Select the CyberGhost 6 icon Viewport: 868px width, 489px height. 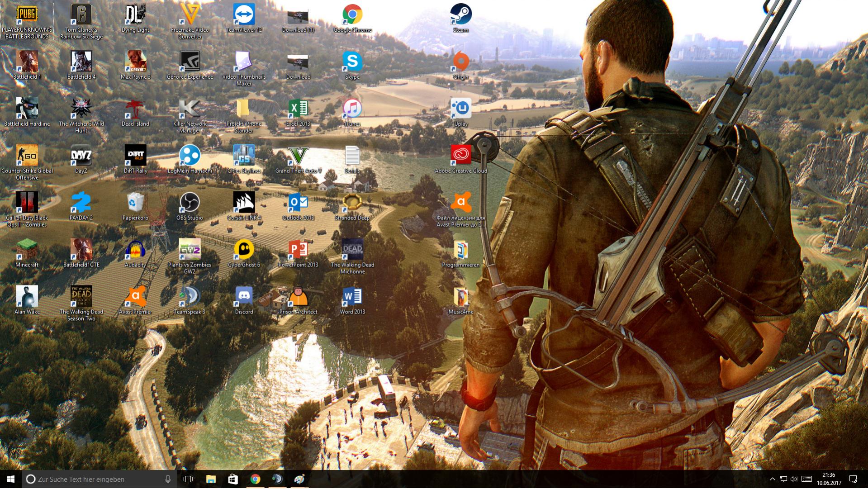pos(244,253)
